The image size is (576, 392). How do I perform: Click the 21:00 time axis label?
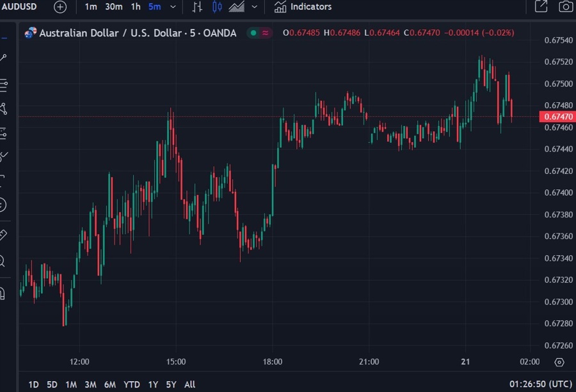click(x=369, y=362)
